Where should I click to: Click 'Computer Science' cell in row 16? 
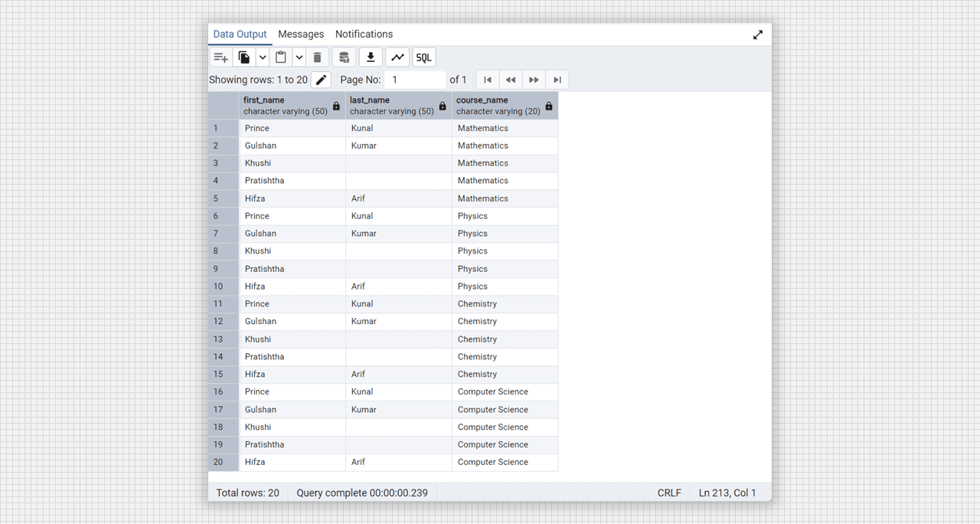(505, 391)
